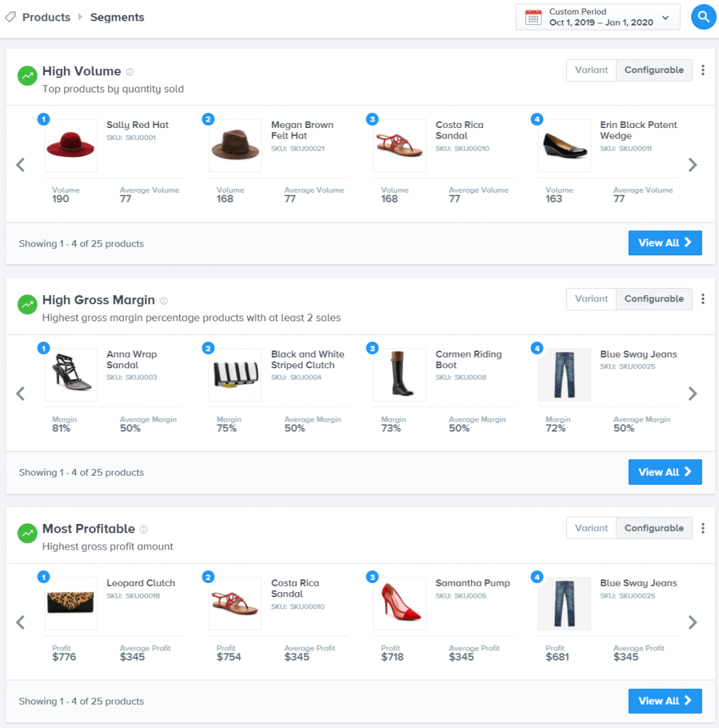The height and width of the screenshot is (728, 719).
Task: Go to Products in the breadcrumb
Action: tap(46, 17)
